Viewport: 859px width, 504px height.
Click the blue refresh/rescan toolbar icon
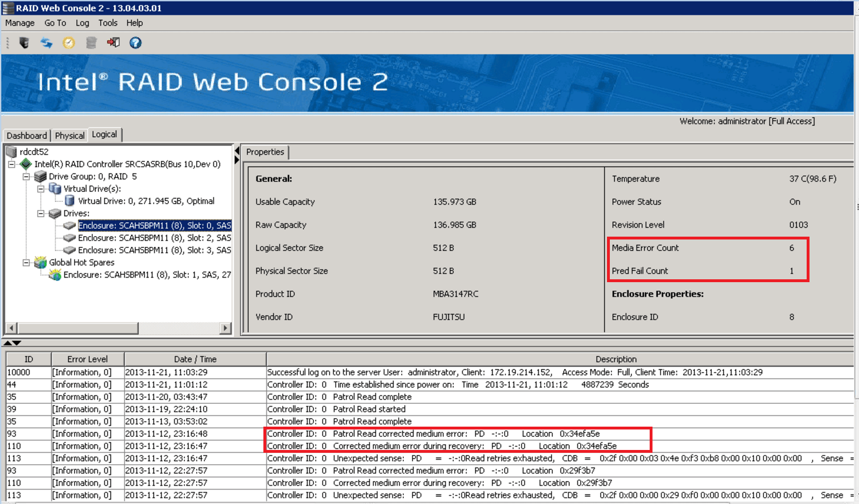pos(46,42)
